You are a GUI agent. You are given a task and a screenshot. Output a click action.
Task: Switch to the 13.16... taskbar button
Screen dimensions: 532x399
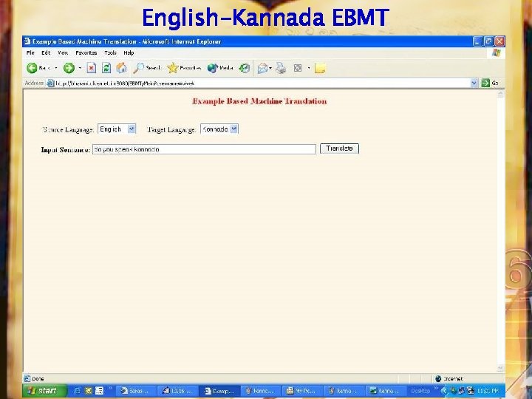(x=177, y=391)
